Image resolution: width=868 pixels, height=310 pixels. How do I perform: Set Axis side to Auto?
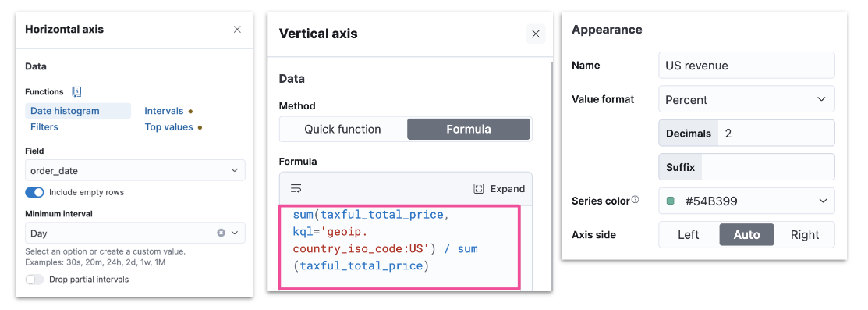click(x=746, y=234)
